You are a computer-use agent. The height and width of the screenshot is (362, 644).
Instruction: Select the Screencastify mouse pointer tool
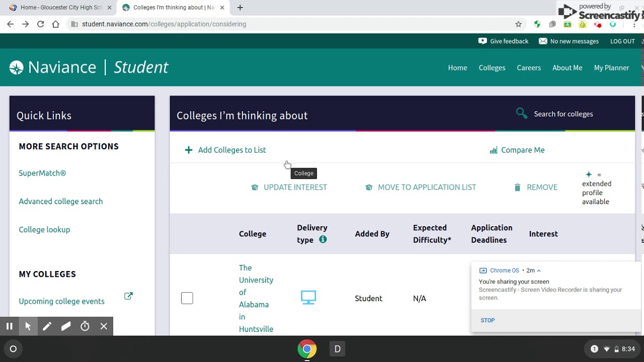(x=28, y=326)
